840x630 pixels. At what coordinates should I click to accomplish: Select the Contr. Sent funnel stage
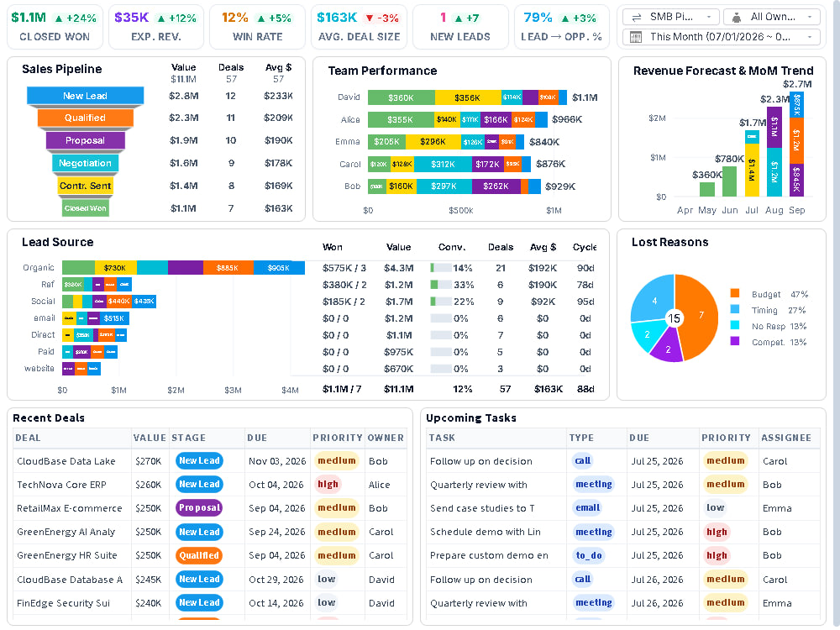tap(85, 186)
